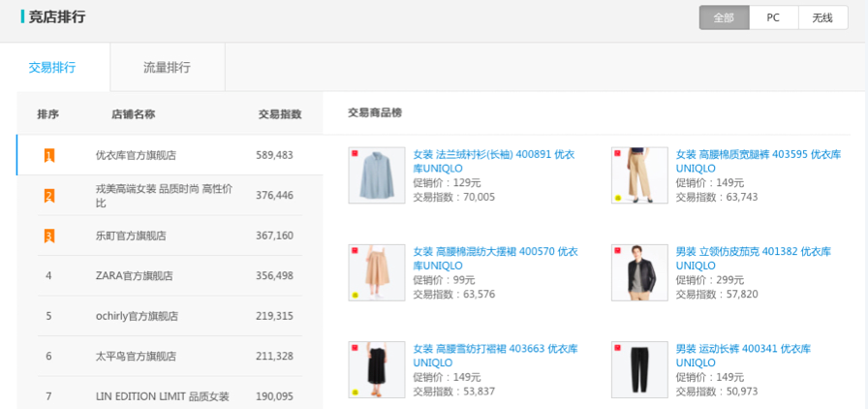Click trade index value 219,315
This screenshot has width=868, height=409.
(x=274, y=317)
